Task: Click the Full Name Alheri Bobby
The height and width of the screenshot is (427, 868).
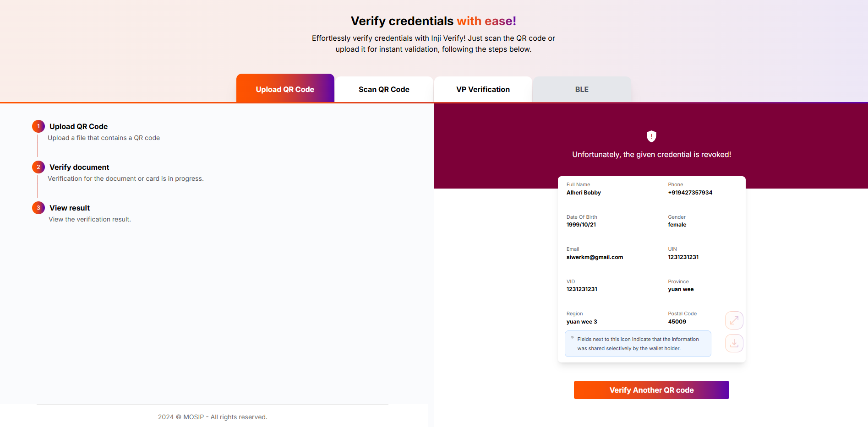Action: click(x=584, y=193)
